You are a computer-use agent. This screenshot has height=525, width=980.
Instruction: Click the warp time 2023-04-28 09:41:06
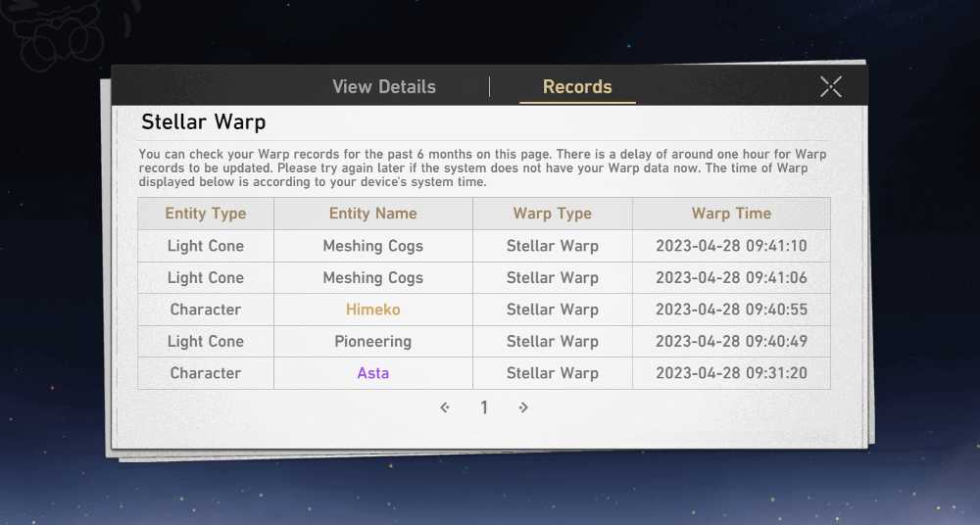click(x=731, y=277)
